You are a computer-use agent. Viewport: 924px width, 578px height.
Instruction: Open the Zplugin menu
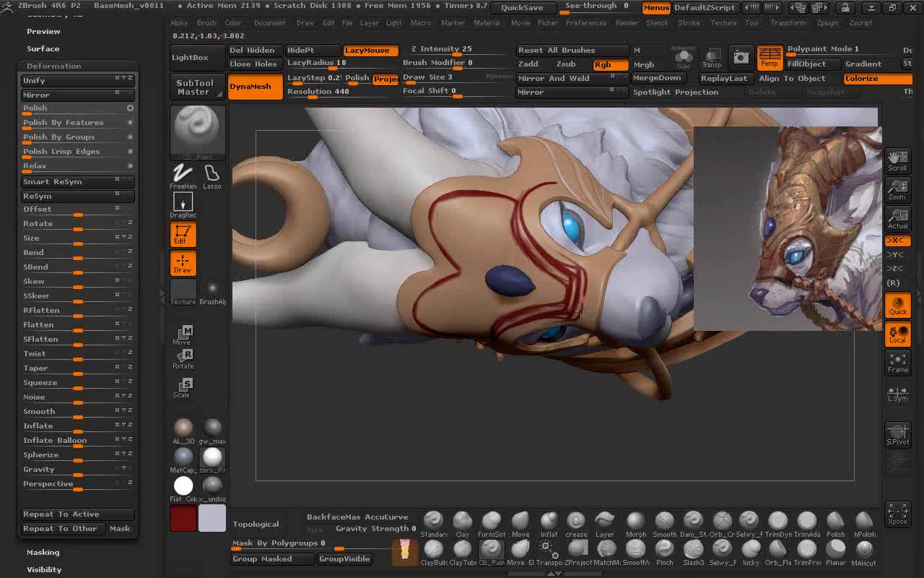pyautogui.click(x=827, y=22)
